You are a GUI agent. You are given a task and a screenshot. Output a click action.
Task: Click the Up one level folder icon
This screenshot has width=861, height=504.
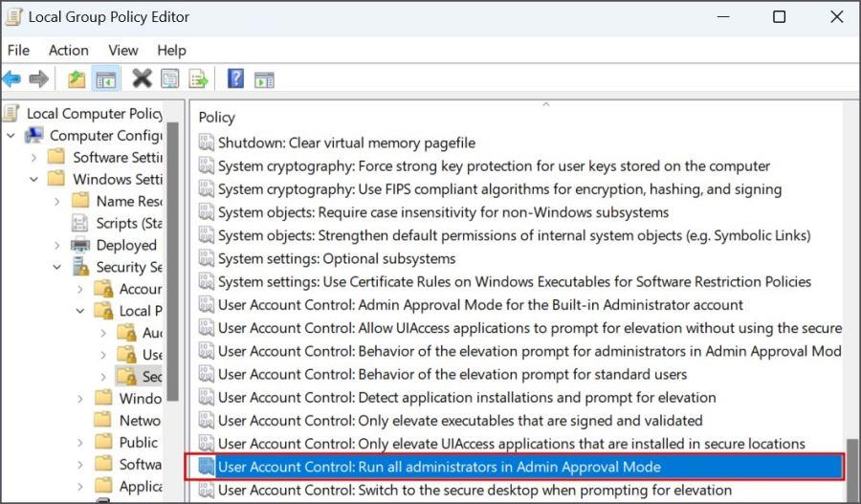click(x=77, y=79)
